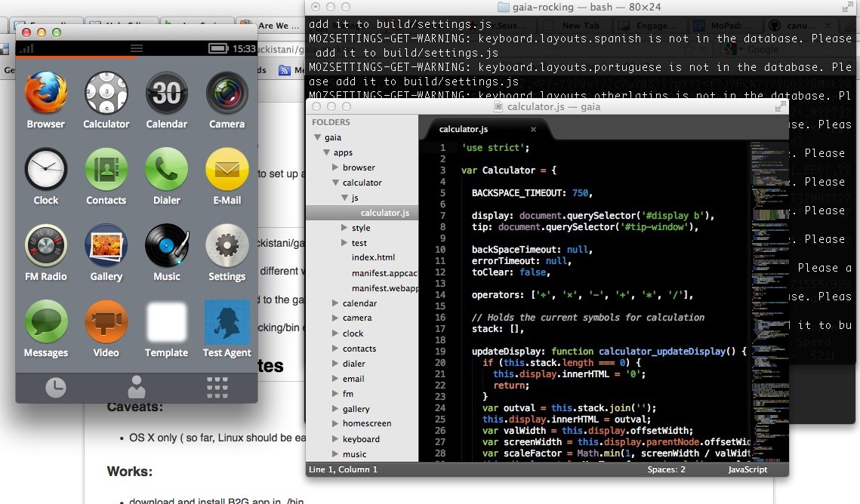
Task: Expand the keyboard folder in sidebar
Action: click(x=336, y=439)
